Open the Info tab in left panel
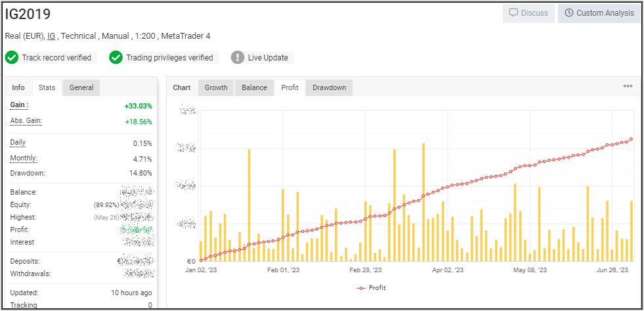 click(x=18, y=87)
